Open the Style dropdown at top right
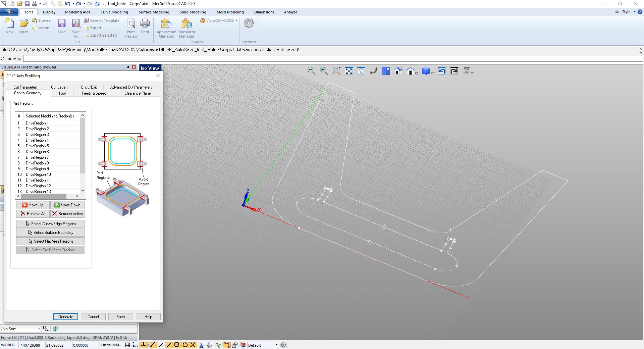This screenshot has height=349, width=644. click(x=629, y=12)
